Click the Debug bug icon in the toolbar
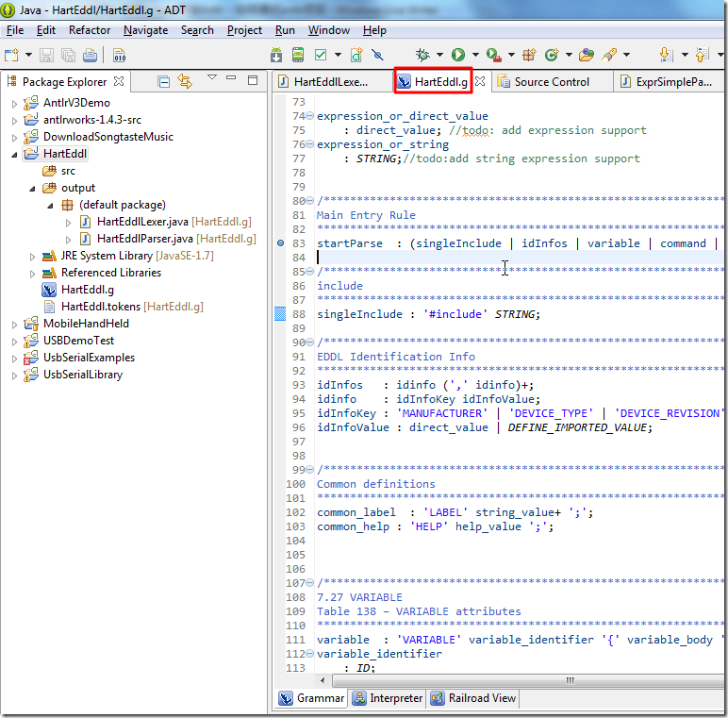Screen dimensions: 728x718 coord(423,56)
